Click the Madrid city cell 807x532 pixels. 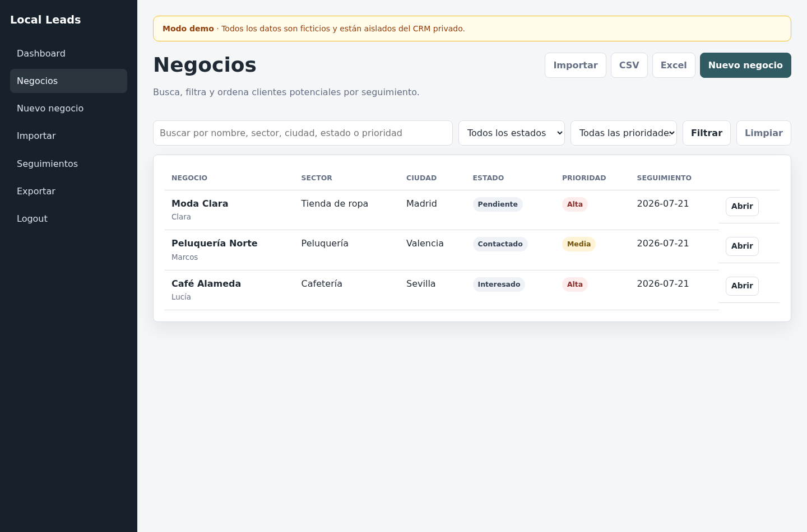(x=421, y=204)
